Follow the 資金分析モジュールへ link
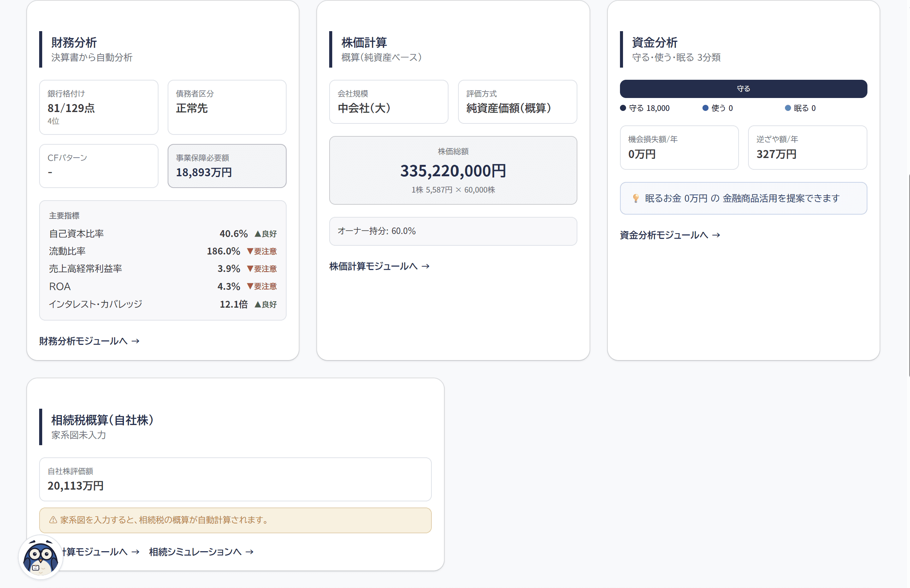Screen dimensions: 910x588 point(670,235)
